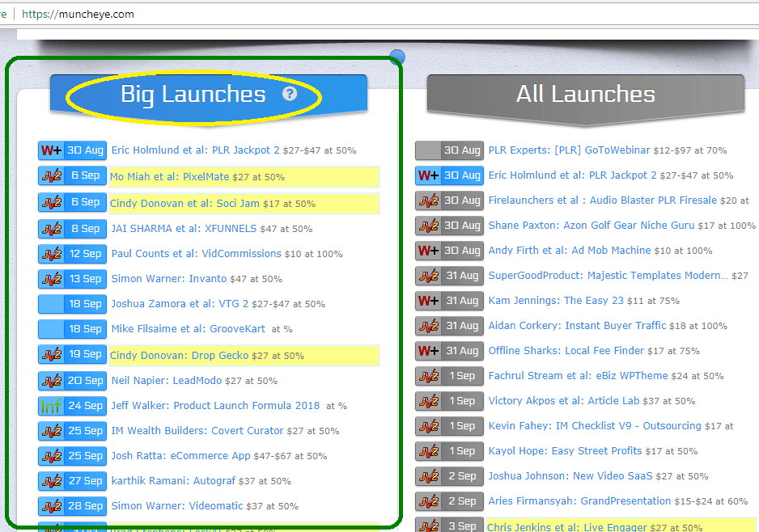This screenshot has width=759, height=532.
Task: Click the JVZoo badge next to eBiz WPTheme
Action: (x=428, y=376)
